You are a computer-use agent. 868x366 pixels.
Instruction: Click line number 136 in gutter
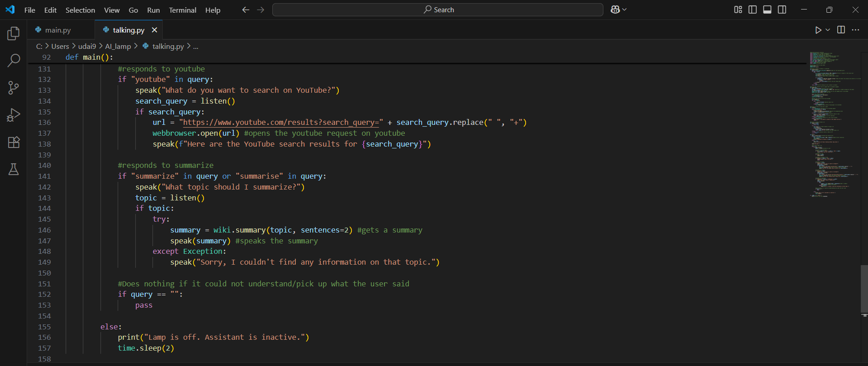coord(44,122)
